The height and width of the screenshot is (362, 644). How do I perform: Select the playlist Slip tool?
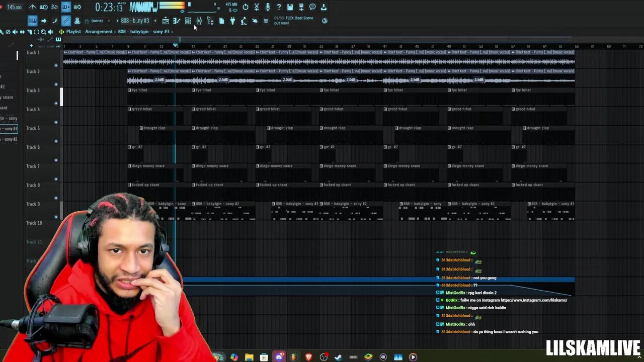pos(22,32)
